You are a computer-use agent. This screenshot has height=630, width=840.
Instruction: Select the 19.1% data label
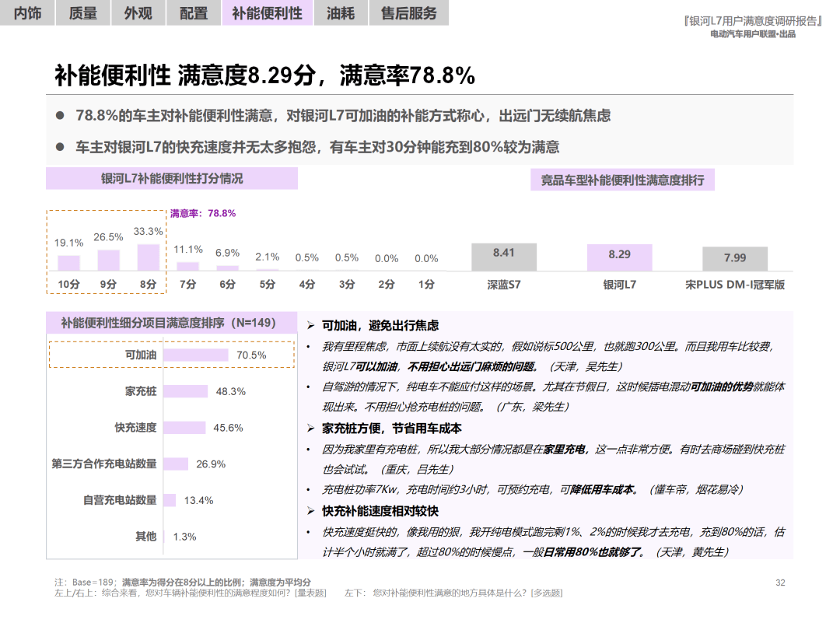68,243
